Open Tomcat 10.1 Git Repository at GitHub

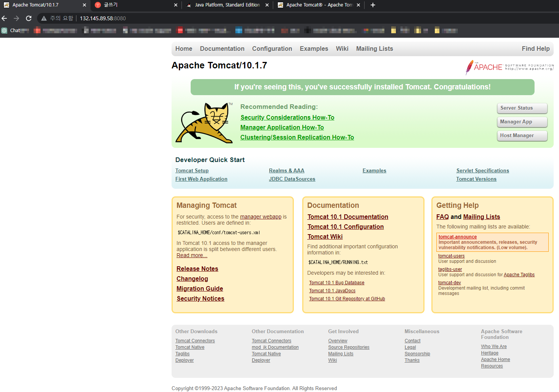coord(347,299)
